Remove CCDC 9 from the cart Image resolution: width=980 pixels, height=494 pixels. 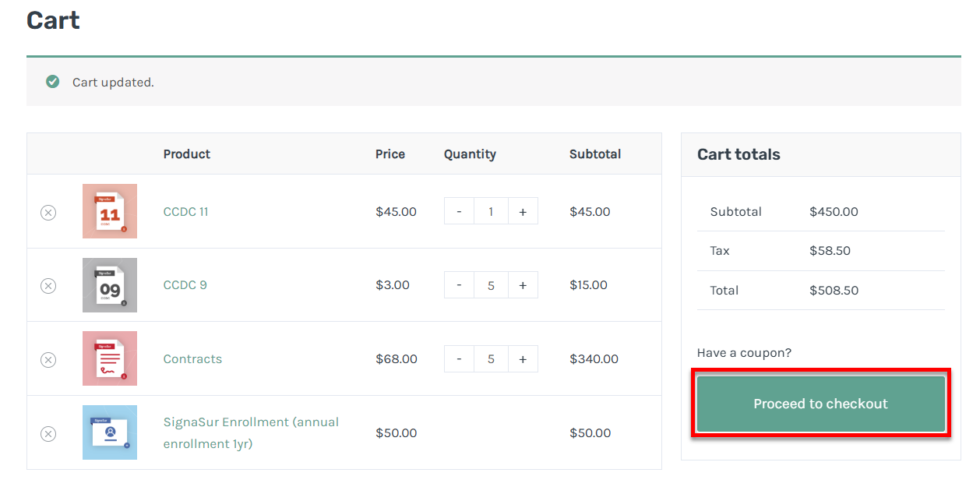[48, 286]
